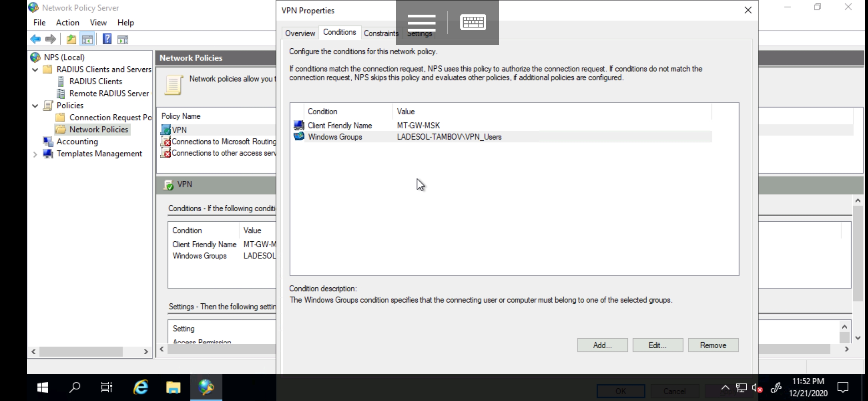
Task: Open the Help toolbar icon
Action: coord(107,39)
